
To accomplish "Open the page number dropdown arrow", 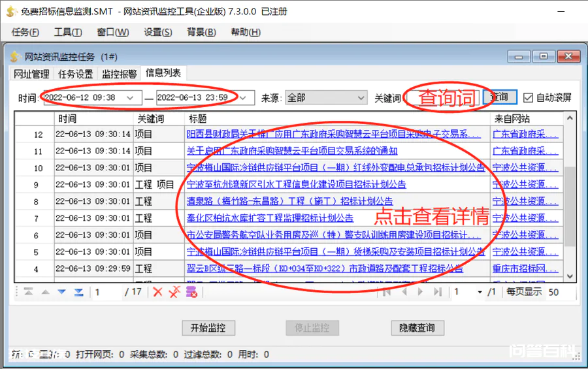I will coord(480,292).
